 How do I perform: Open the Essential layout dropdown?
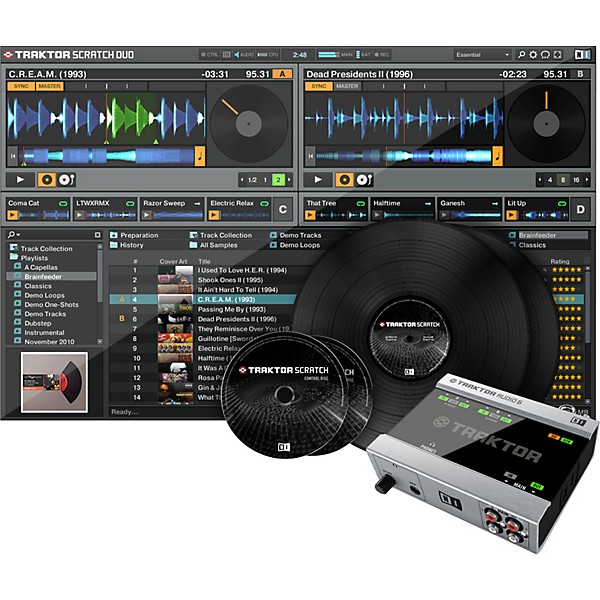[x=483, y=55]
